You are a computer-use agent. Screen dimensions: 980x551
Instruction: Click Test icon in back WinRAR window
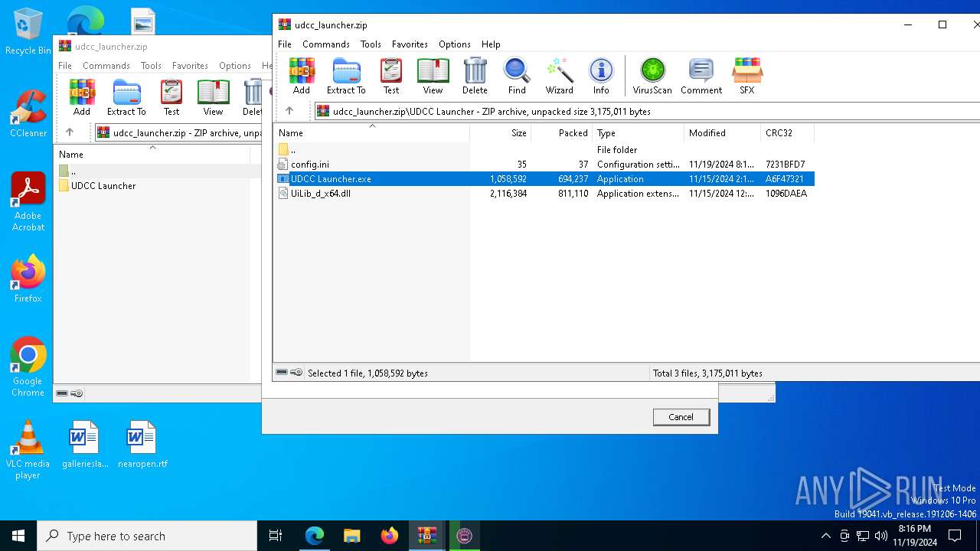point(171,97)
